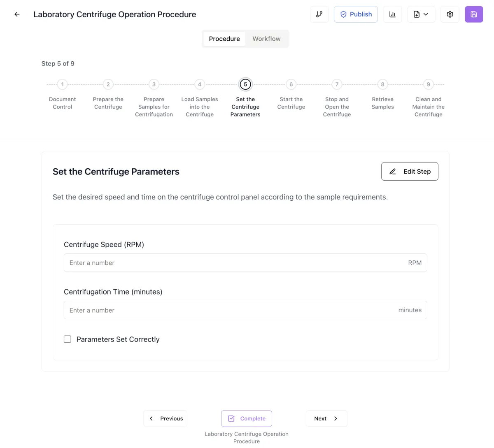Select step 9 Clean and Maintain marker
The height and width of the screenshot is (448, 494).
pos(428,84)
